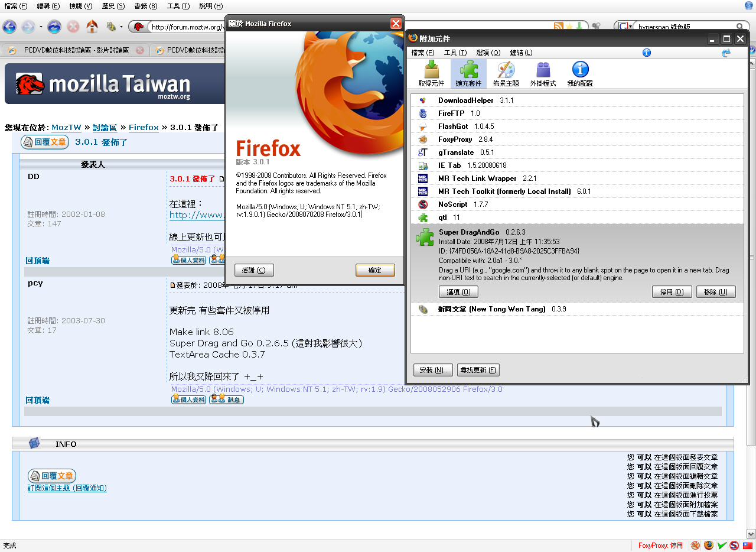Select NoScript extension row
This screenshot has width=756, height=552.
coord(577,204)
